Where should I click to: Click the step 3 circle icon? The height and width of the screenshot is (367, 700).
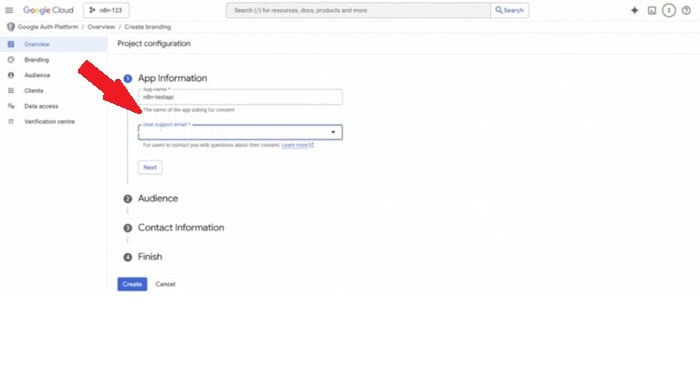tap(128, 228)
